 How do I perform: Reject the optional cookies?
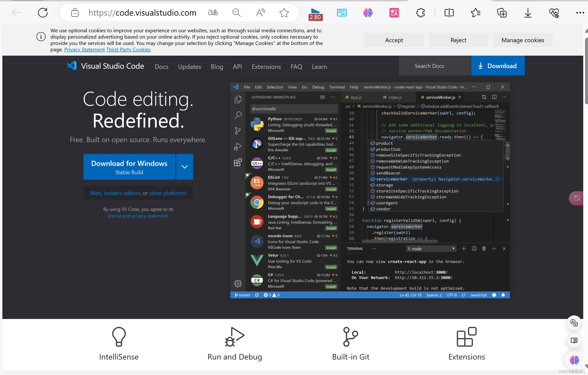coord(458,40)
